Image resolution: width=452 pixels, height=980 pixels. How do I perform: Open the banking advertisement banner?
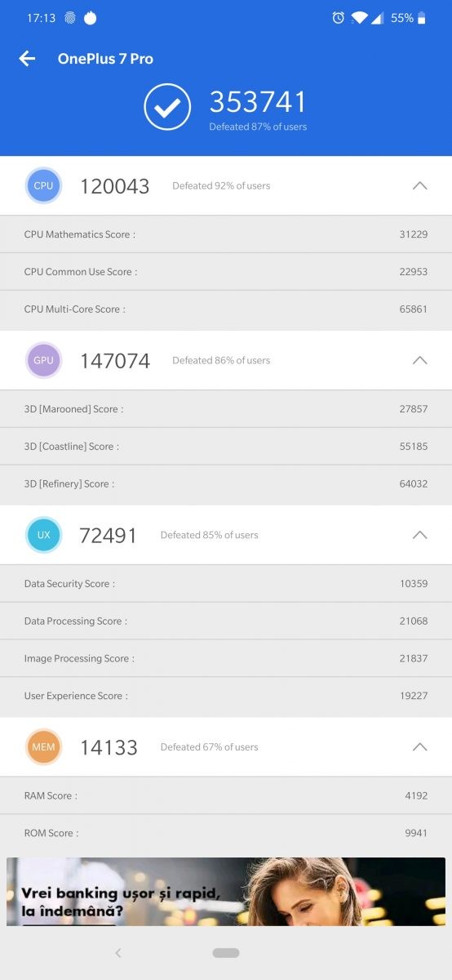[226, 891]
